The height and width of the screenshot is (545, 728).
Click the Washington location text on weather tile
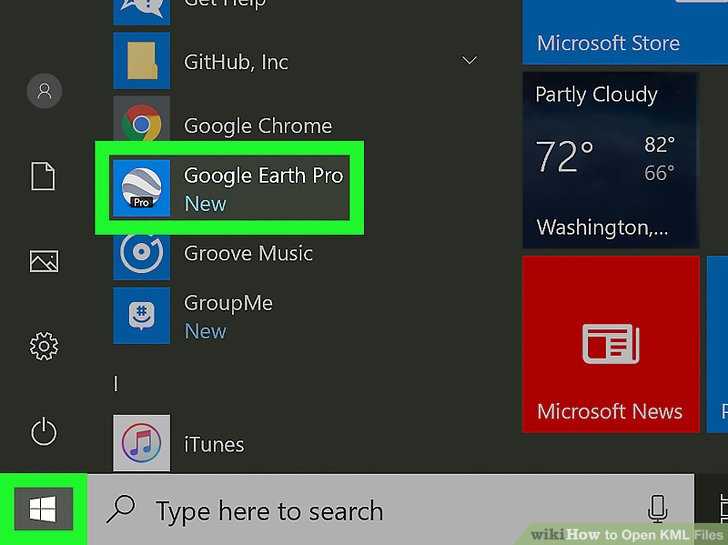[602, 227]
